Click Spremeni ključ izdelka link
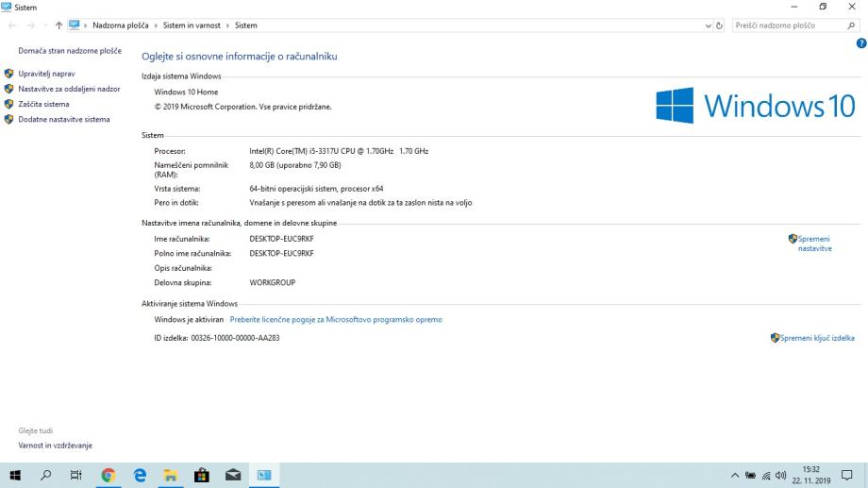868x488 pixels. [817, 338]
